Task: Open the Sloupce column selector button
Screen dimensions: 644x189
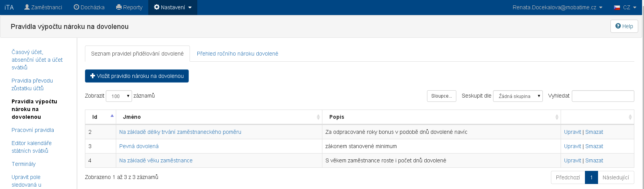Action: pyautogui.click(x=441, y=96)
